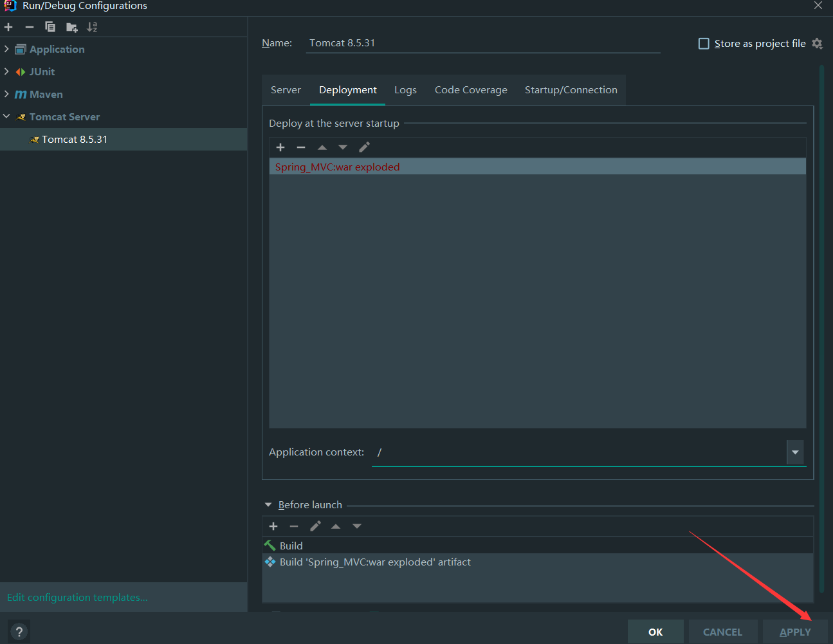The width and height of the screenshot is (833, 644).
Task: Open Edit configuration templates link
Action: coord(77,598)
